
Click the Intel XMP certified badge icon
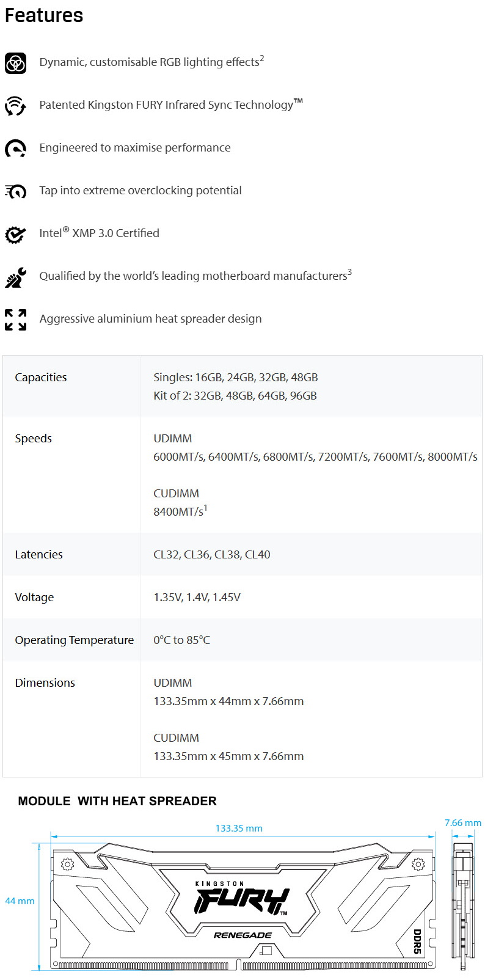[15, 234]
